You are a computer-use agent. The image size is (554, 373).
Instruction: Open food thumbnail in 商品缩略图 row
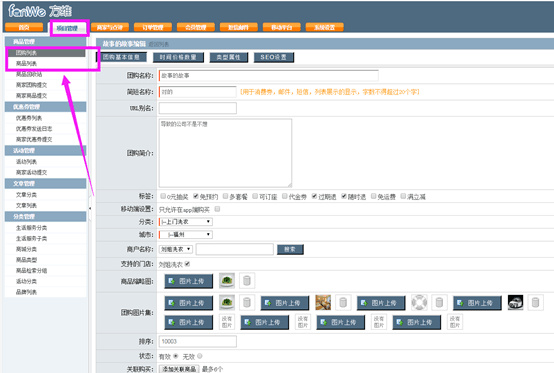click(227, 281)
